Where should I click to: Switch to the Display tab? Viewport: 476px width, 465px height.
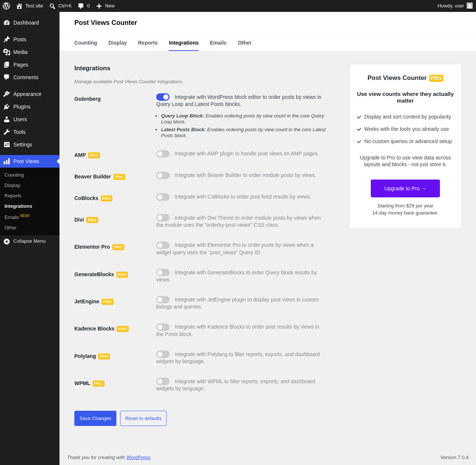click(x=118, y=43)
